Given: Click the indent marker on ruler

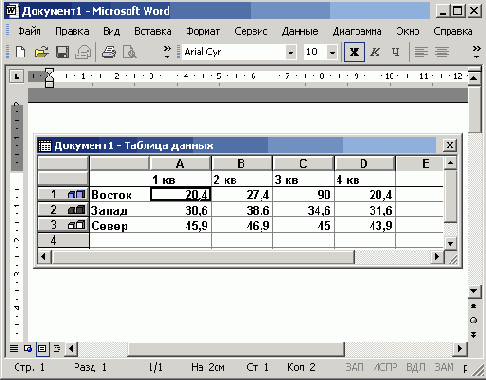Looking at the screenshot, I should click(x=49, y=78).
